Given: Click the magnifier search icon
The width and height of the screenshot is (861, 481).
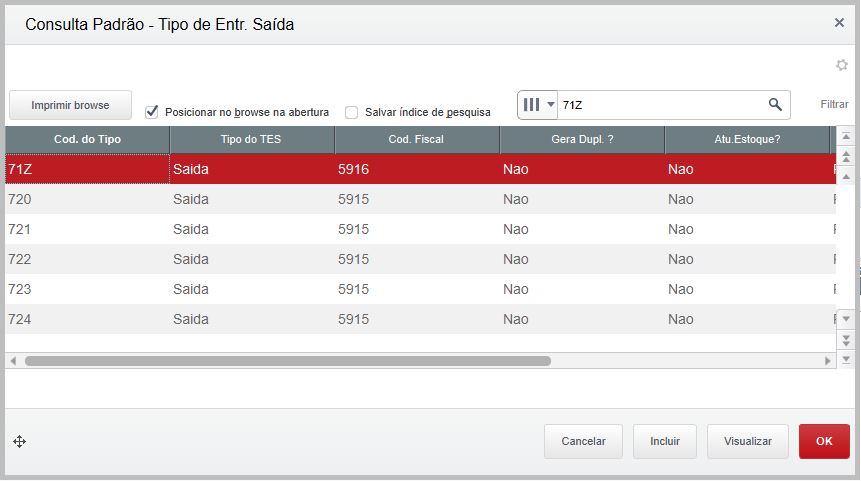Looking at the screenshot, I should 775,104.
